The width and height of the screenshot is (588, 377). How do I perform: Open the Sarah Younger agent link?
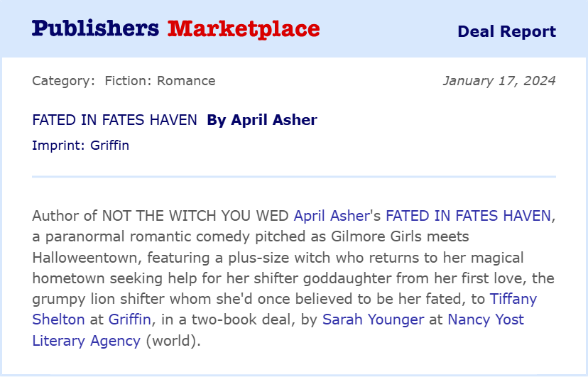(373, 319)
